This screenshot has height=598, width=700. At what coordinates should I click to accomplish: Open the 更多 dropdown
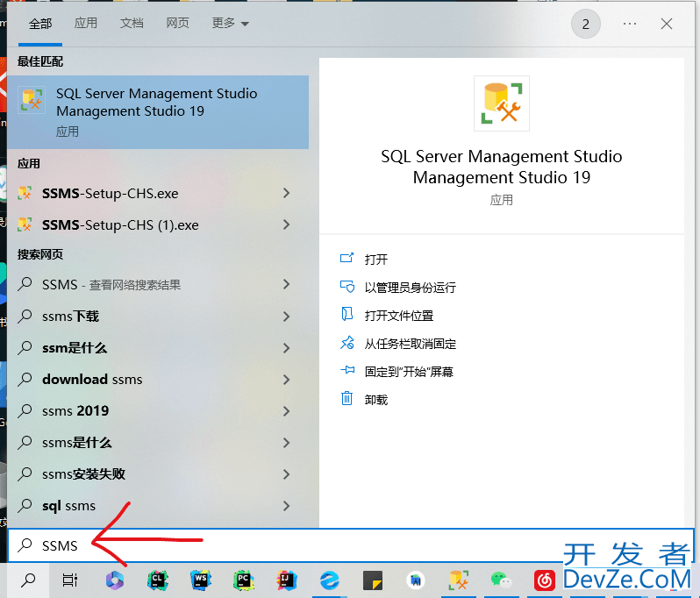point(230,23)
